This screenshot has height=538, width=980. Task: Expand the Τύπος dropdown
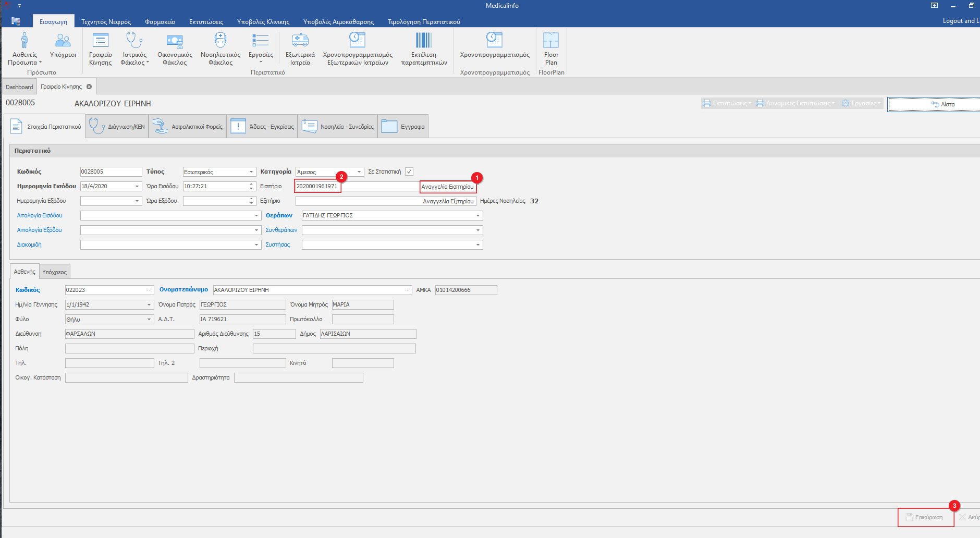coord(251,172)
